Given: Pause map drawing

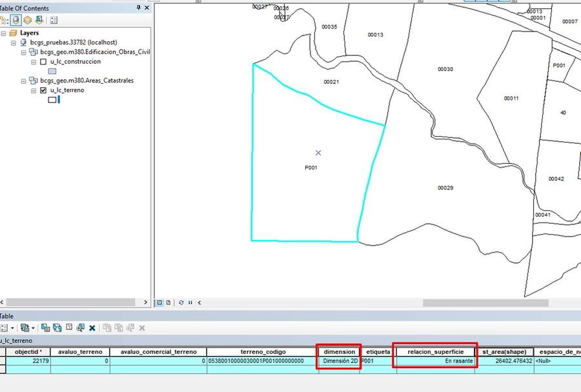Looking at the screenshot, I should (x=190, y=302).
